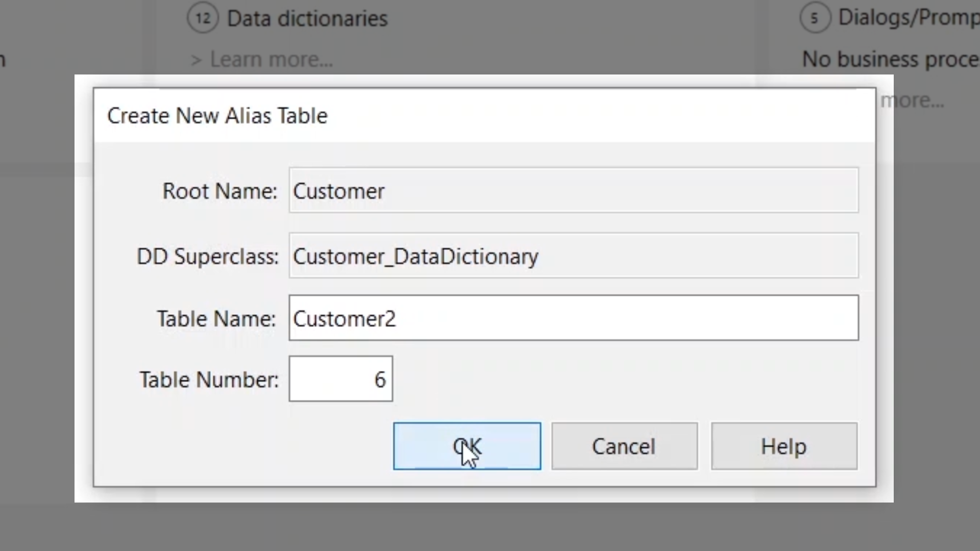Select the DD Superclass field

pos(573,256)
